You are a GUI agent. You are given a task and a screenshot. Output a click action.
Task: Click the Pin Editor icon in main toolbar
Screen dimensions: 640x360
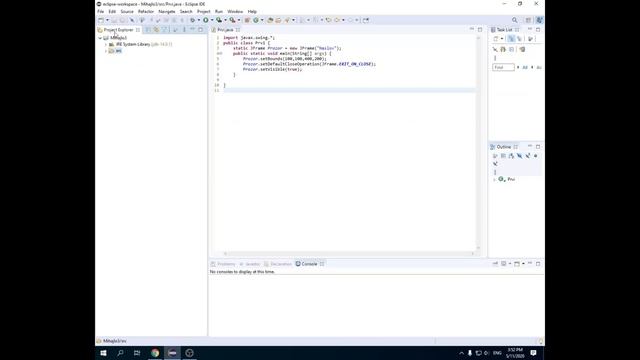[x=366, y=20]
